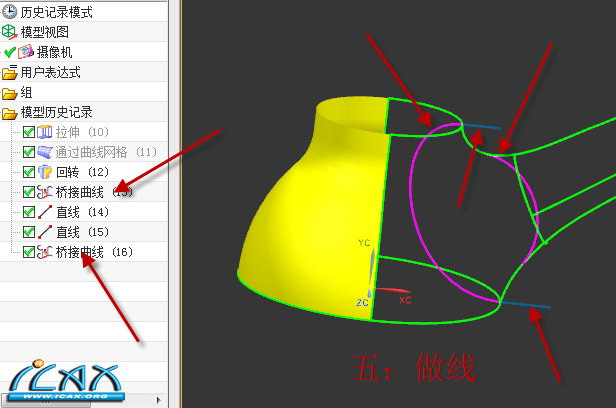Click the 拉伸 (10) extrude feature icon
The width and height of the screenshot is (616, 408).
coord(45,132)
